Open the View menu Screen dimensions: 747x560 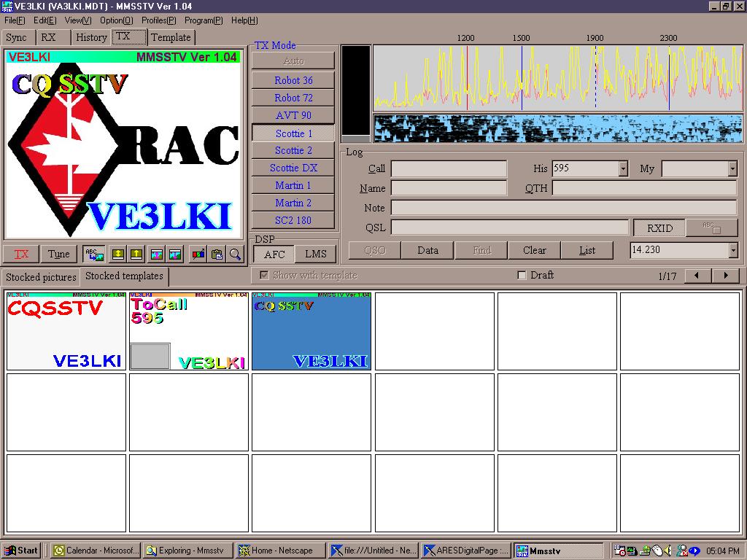[78, 20]
